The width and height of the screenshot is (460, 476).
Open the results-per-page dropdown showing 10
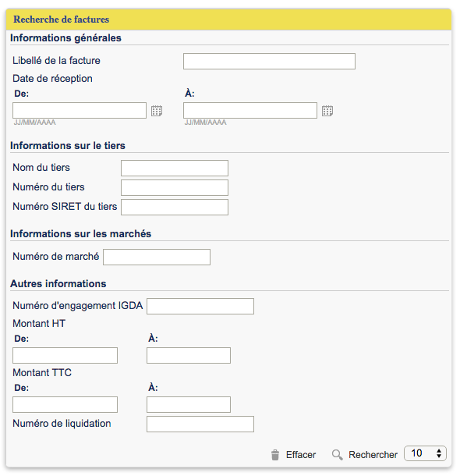coord(425,453)
